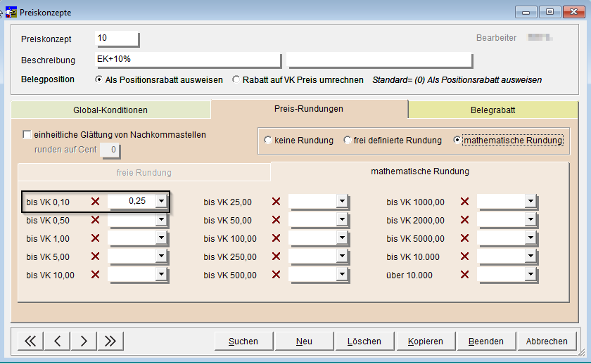The height and width of the screenshot is (364, 591).
Task: Click the Preiskonzepte window title icon
Action: click(x=11, y=12)
